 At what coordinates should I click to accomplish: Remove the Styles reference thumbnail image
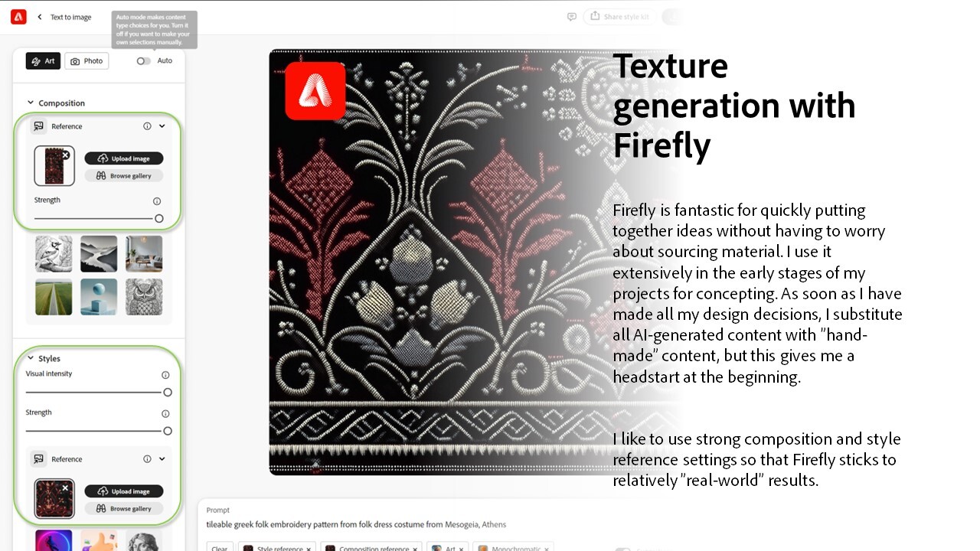(65, 488)
